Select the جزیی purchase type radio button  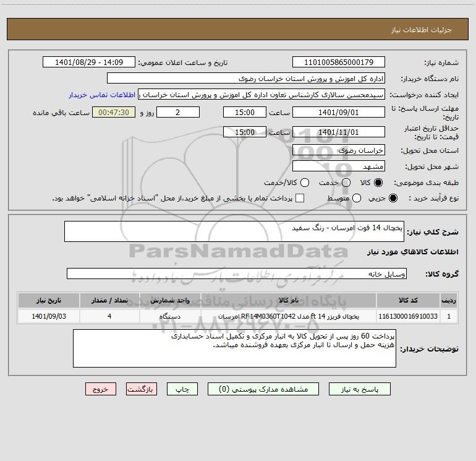(393, 198)
